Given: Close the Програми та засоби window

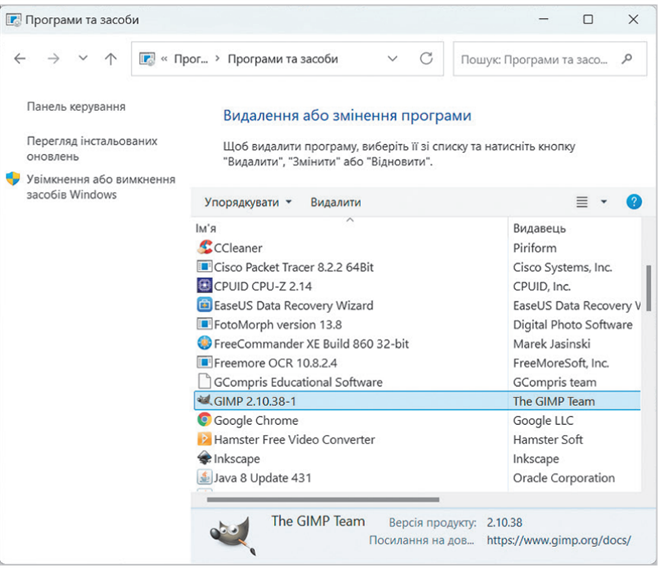Looking at the screenshot, I should pos(633,19).
